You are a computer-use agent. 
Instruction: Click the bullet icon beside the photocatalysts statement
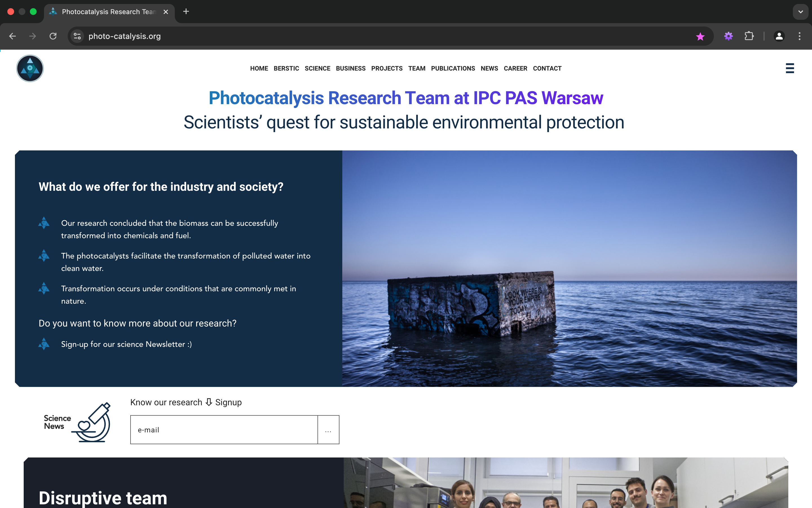(44, 255)
